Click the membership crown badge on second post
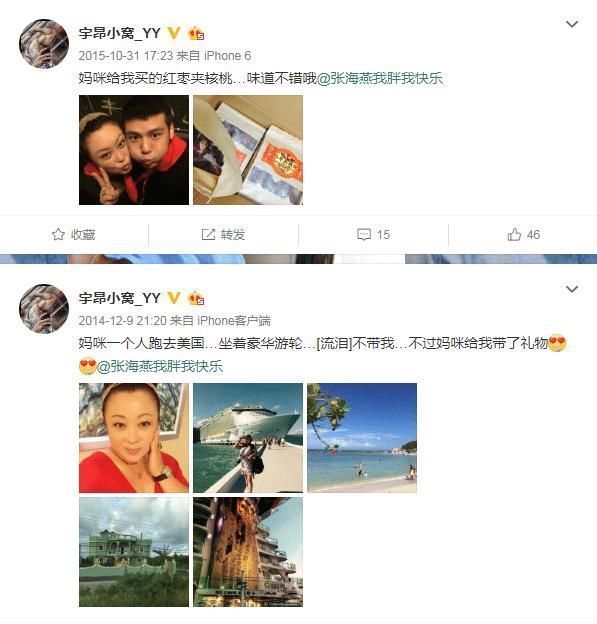This screenshot has height=624, width=597. tap(196, 298)
